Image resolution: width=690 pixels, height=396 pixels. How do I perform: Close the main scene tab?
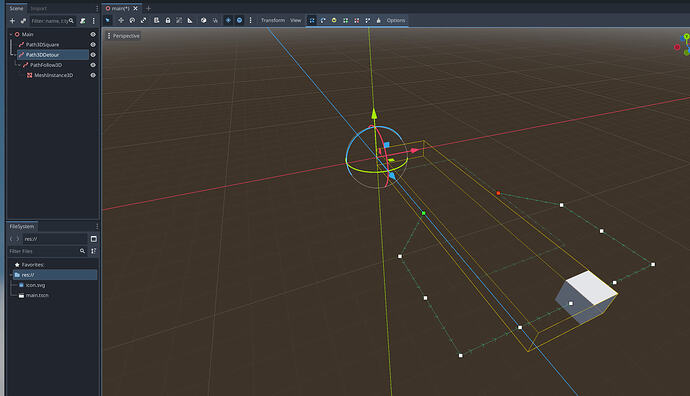tap(136, 8)
